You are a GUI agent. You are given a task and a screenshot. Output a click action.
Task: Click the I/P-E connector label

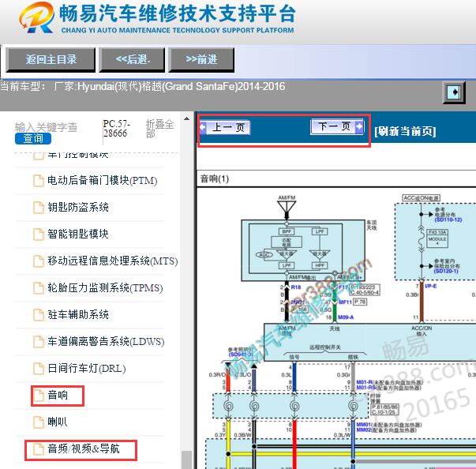tap(431, 286)
